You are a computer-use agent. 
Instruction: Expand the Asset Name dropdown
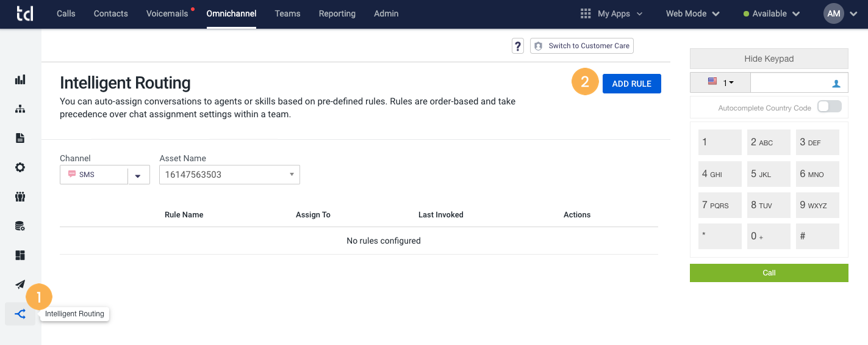coord(229,175)
